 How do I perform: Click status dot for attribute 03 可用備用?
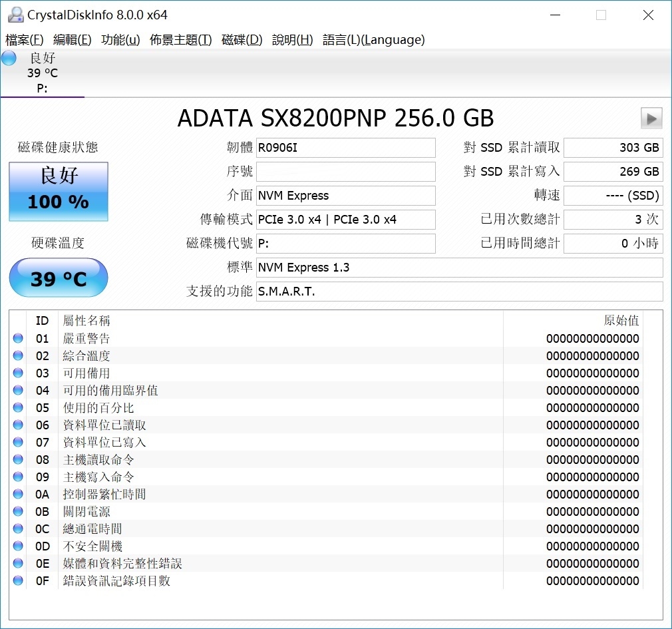18,373
